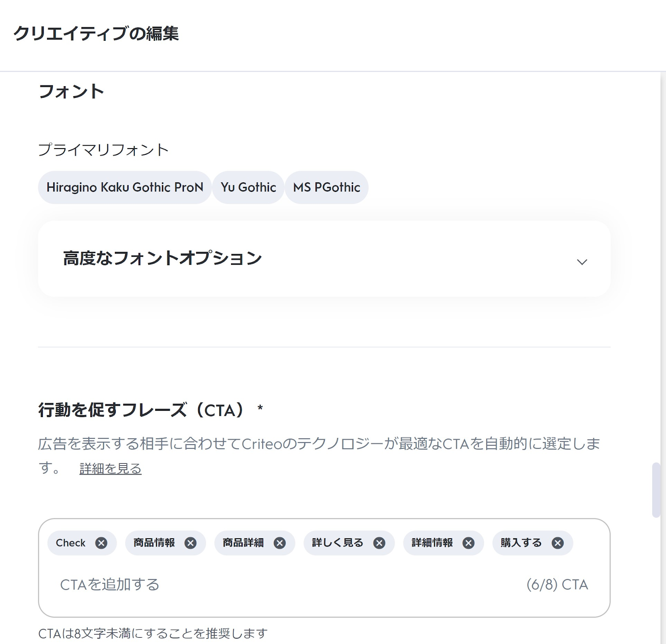The height and width of the screenshot is (644, 666).
Task: Remove the 商品情報 CTA tag
Action: pyautogui.click(x=191, y=543)
